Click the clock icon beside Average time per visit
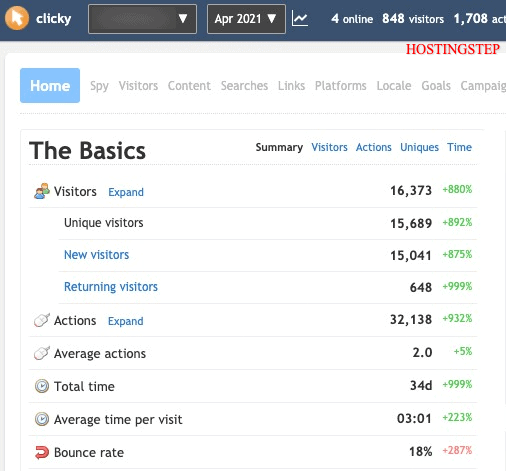 point(42,419)
